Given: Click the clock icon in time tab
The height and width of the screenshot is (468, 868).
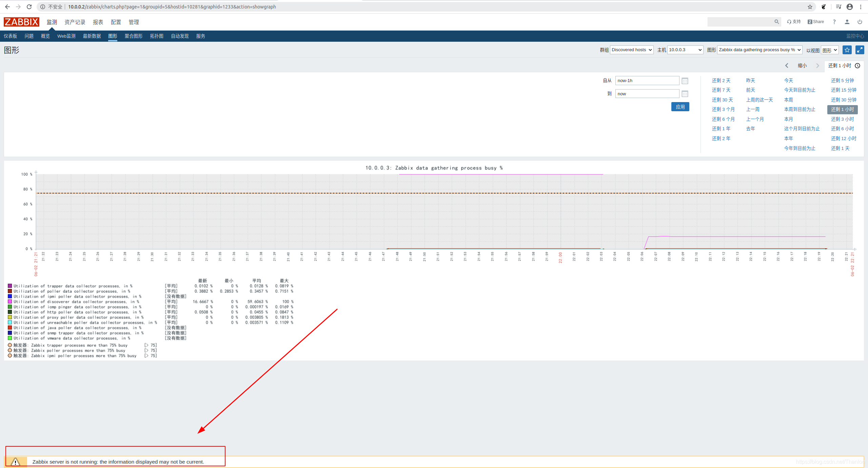Looking at the screenshot, I should tap(857, 66).
